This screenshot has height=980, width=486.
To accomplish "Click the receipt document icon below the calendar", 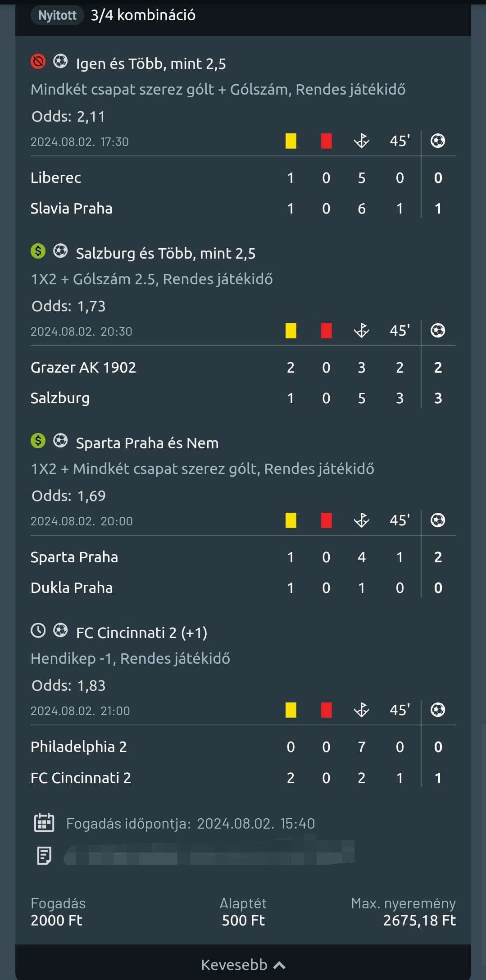I will (44, 855).
